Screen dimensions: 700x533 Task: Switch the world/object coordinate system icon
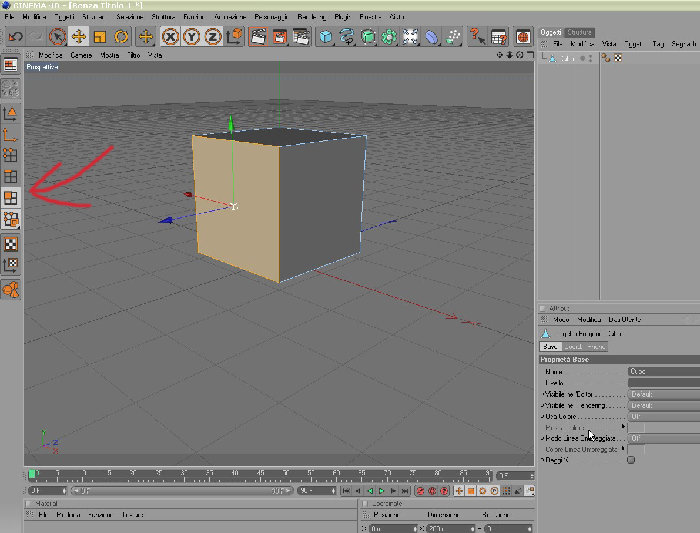(x=234, y=37)
